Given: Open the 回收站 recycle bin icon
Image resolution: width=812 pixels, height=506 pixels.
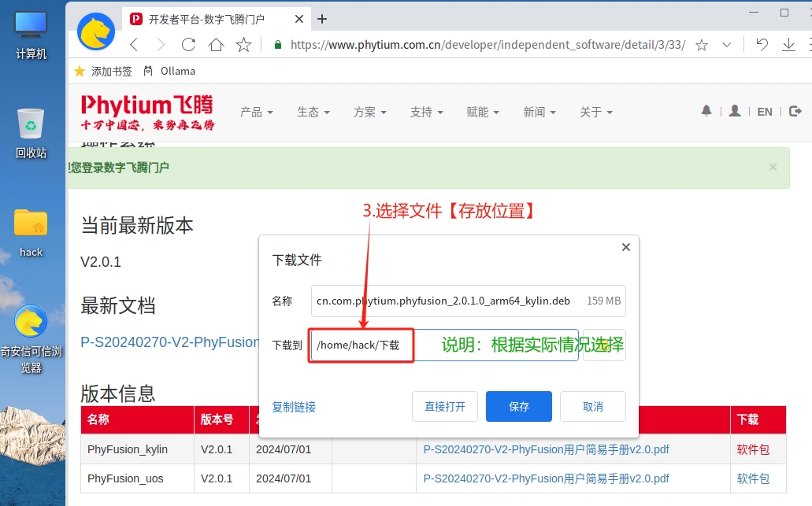Looking at the screenshot, I should (x=31, y=133).
